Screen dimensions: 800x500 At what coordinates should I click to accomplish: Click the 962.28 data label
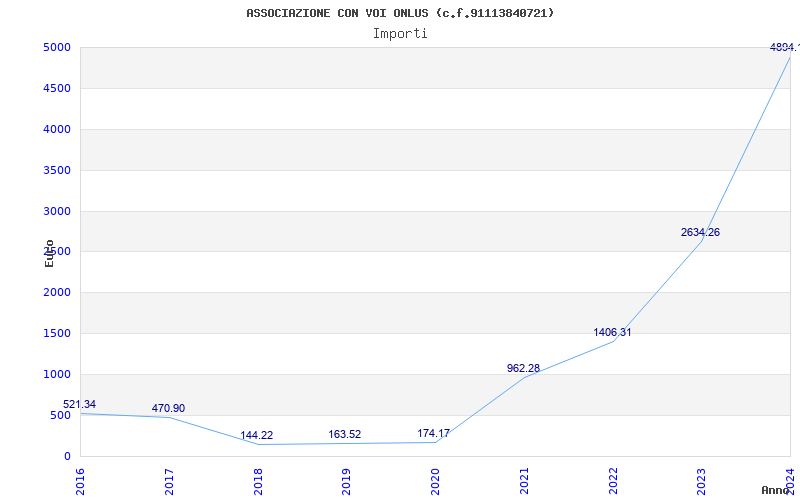[523, 368]
